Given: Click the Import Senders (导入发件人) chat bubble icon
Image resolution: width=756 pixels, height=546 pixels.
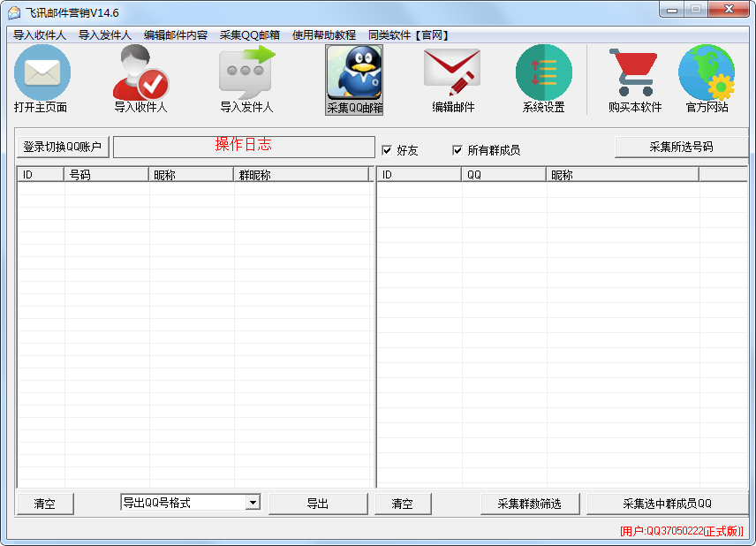Looking at the screenshot, I should click(246, 73).
